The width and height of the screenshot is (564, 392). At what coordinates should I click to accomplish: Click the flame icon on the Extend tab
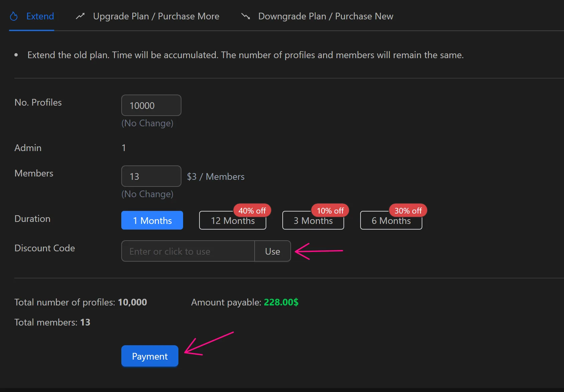[14, 16]
